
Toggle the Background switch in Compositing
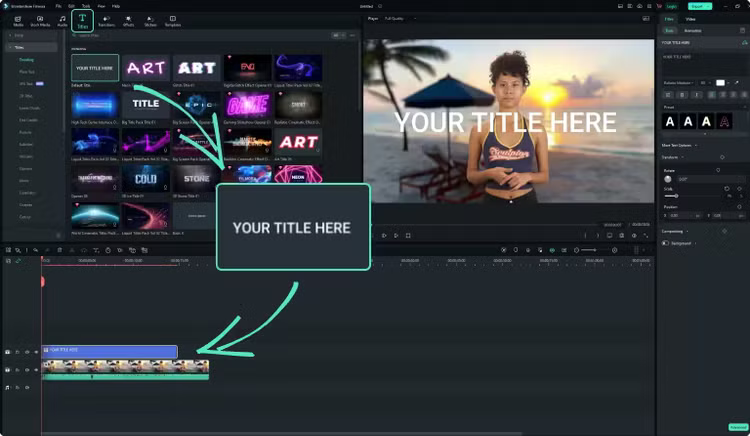pos(667,242)
